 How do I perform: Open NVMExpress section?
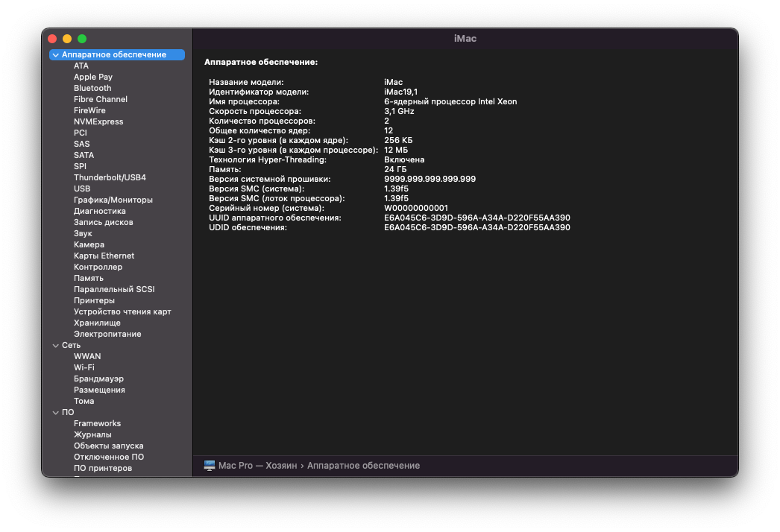[x=98, y=121]
